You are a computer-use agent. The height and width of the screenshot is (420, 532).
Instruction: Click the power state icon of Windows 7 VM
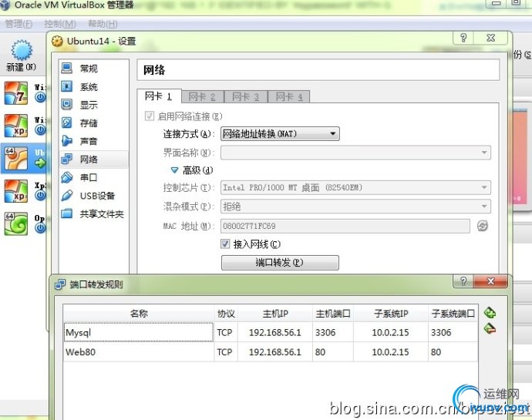click(x=40, y=98)
